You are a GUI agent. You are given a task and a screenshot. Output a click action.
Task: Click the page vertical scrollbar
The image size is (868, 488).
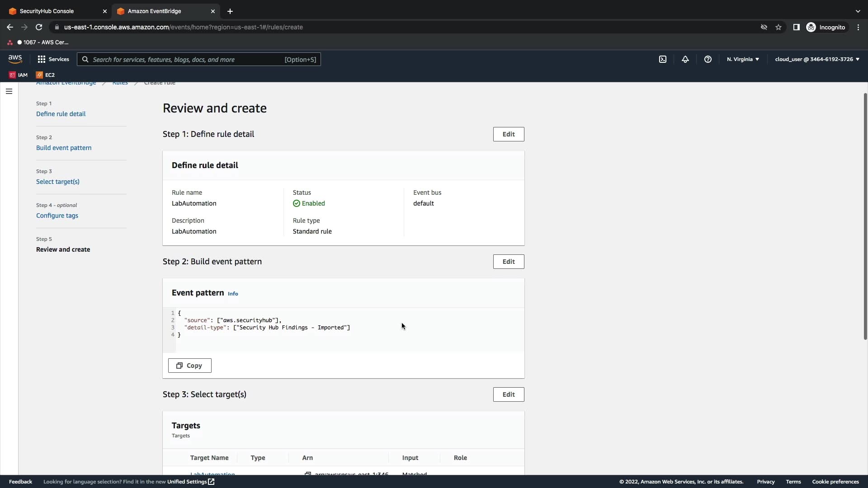click(x=865, y=217)
